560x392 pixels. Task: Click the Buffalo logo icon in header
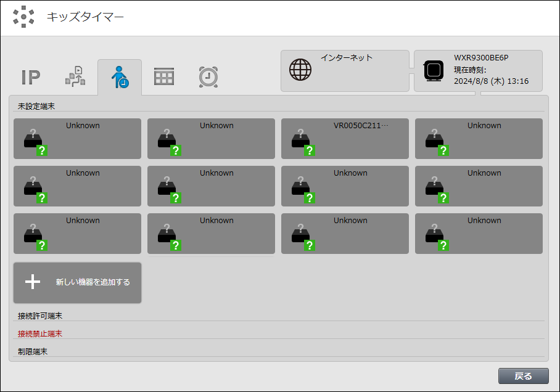click(23, 17)
